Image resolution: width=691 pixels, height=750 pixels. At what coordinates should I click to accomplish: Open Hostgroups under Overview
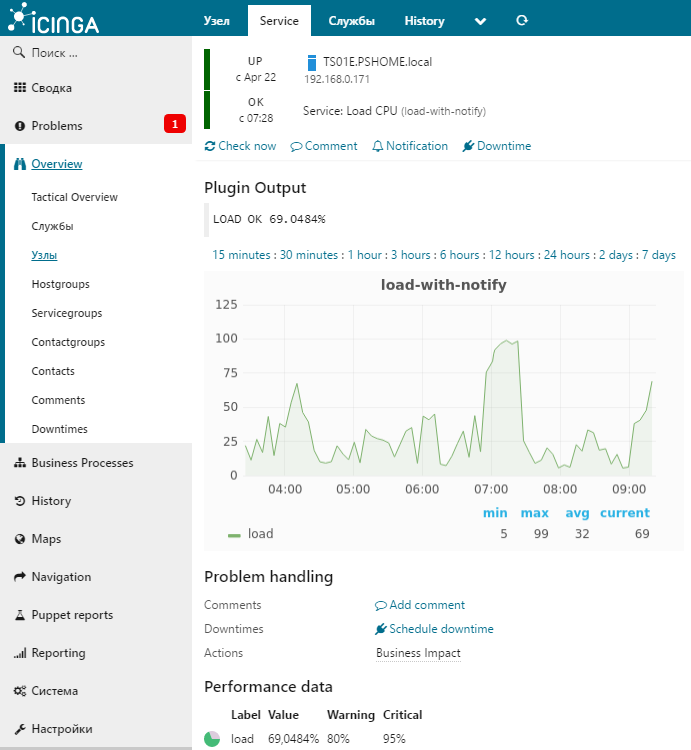[60, 284]
